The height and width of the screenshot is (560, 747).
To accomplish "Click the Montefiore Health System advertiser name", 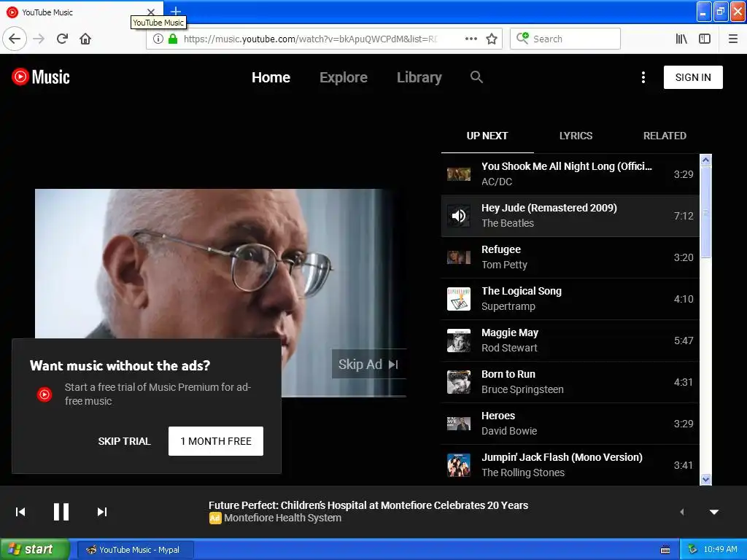I will coord(282,518).
